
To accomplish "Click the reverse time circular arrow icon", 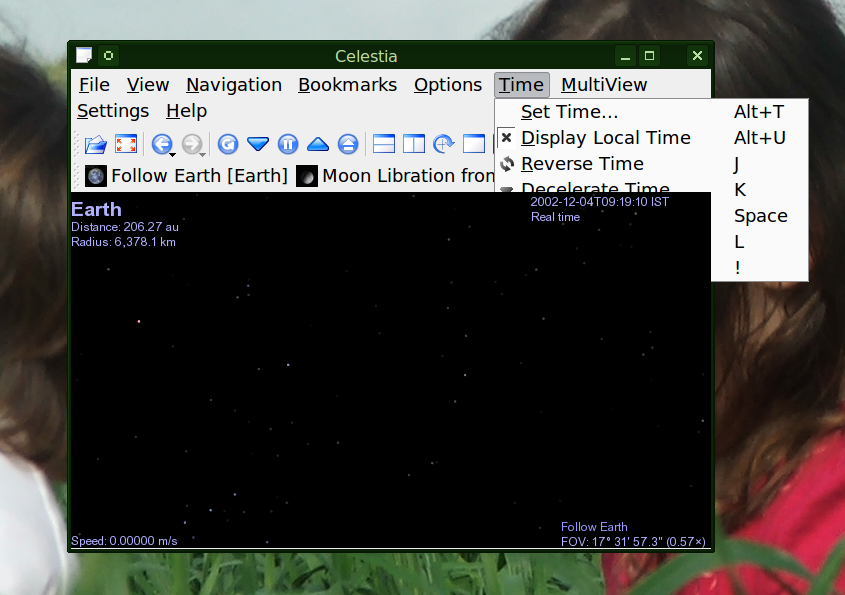I will (228, 144).
